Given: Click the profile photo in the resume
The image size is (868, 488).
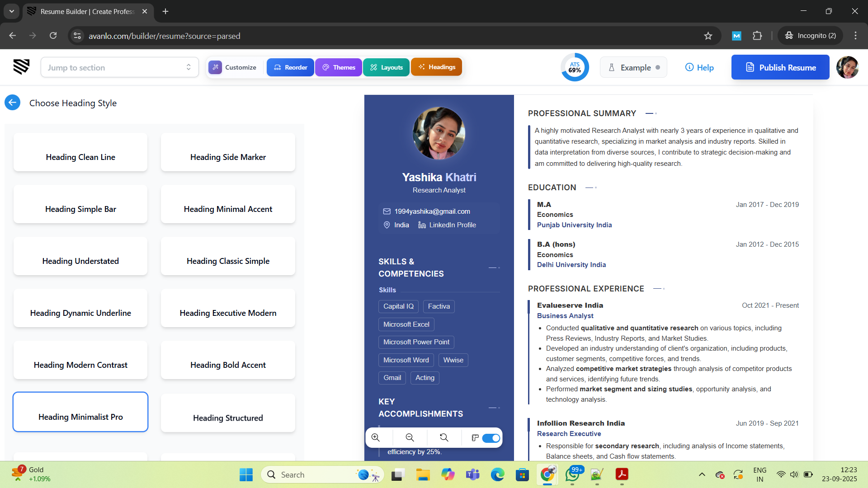Looking at the screenshot, I should (x=439, y=133).
